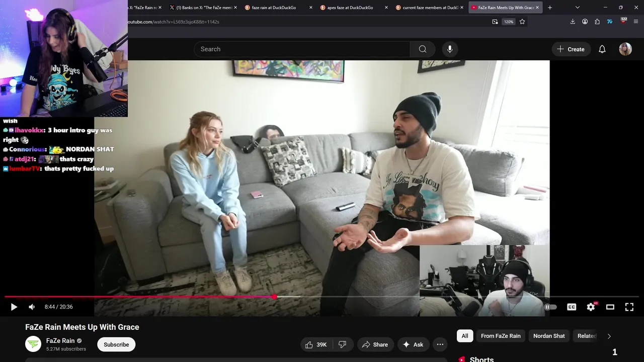Click the red scrubber handle on timeline
This screenshot has width=644, height=362.
[x=274, y=297]
